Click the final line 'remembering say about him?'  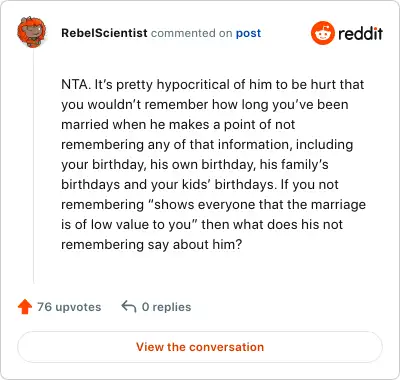pos(151,245)
